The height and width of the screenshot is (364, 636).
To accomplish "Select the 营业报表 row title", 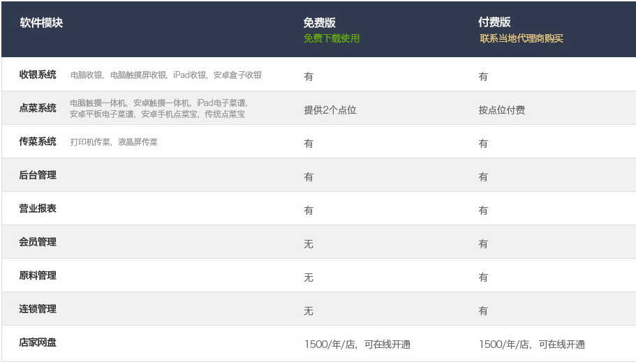I will pos(37,208).
